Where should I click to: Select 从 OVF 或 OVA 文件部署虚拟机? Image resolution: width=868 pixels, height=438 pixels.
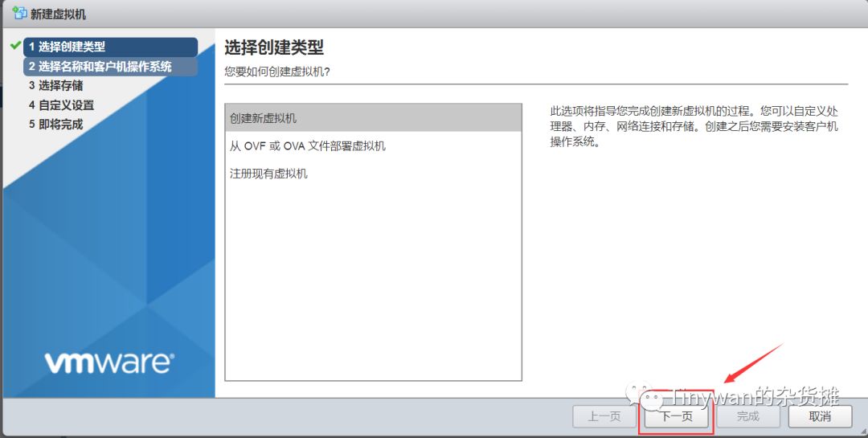pyautogui.click(x=373, y=145)
